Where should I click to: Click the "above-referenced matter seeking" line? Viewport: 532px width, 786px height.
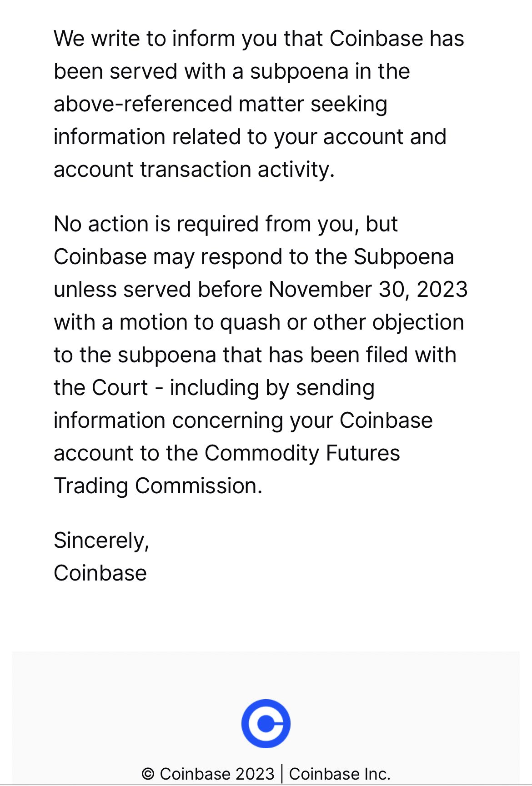coord(221,104)
